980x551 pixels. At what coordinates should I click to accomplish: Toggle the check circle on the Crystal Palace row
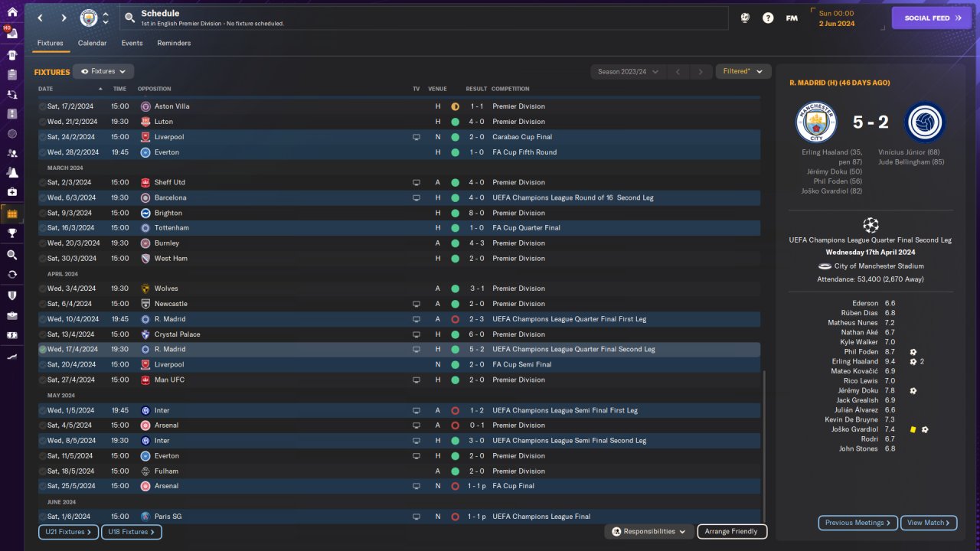42,334
